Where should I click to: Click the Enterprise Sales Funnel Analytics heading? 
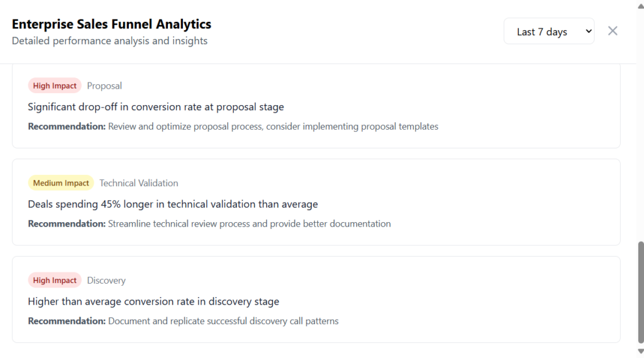click(111, 25)
